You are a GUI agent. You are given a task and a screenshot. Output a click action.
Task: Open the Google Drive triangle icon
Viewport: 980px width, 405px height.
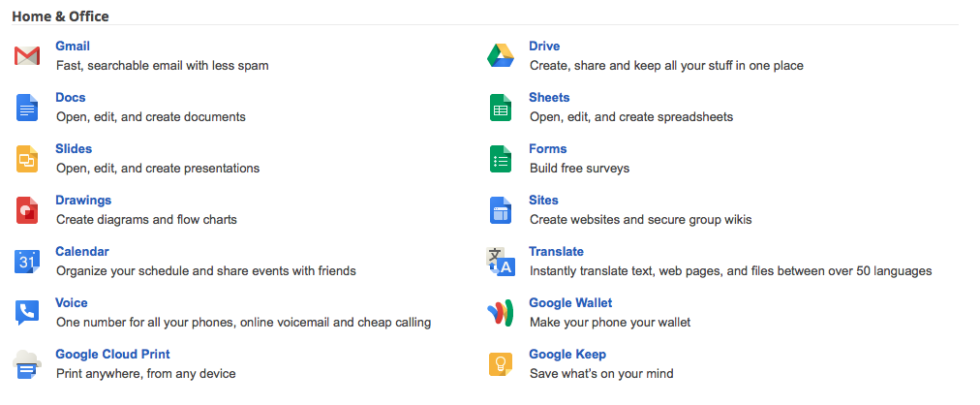(x=501, y=55)
